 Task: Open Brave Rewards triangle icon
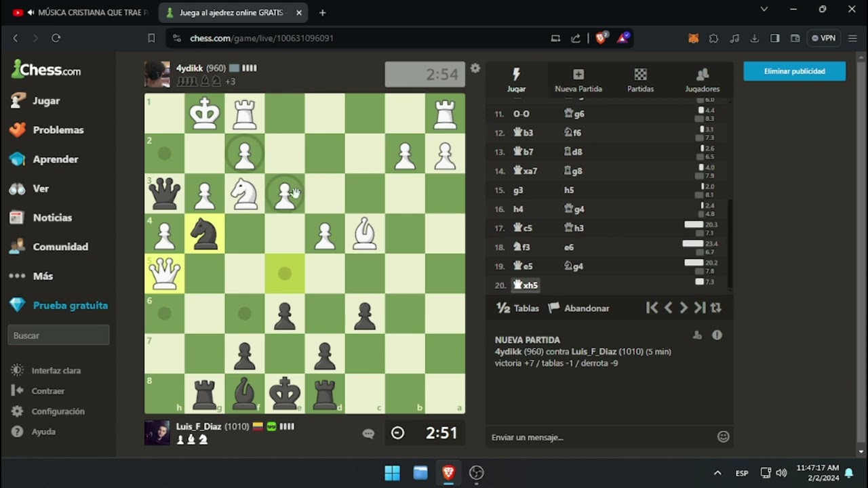click(623, 38)
